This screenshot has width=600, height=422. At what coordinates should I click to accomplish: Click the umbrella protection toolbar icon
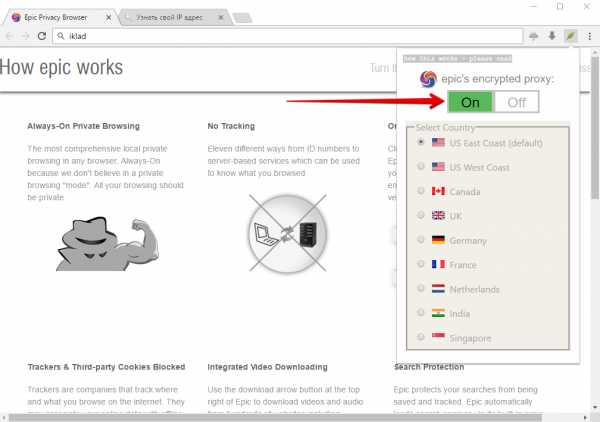click(533, 36)
